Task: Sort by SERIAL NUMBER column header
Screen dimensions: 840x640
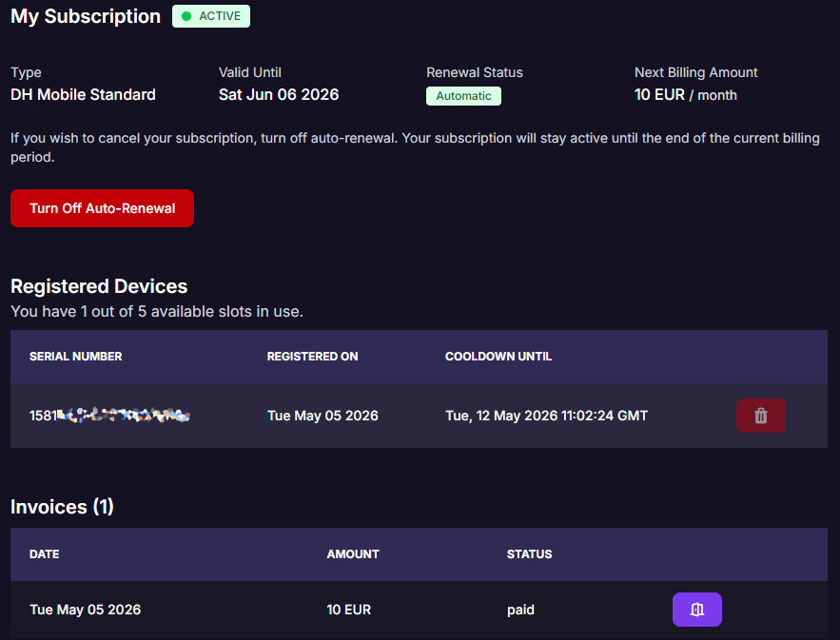Action: point(75,357)
